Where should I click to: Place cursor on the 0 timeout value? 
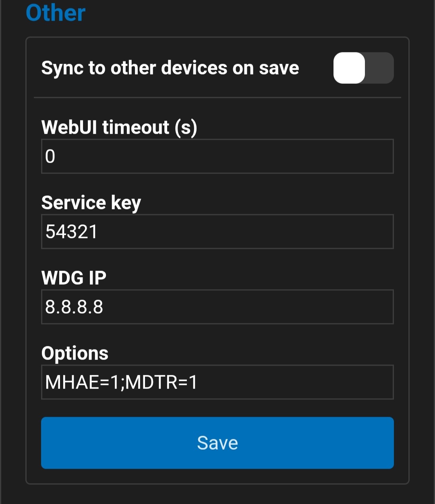[50, 156]
